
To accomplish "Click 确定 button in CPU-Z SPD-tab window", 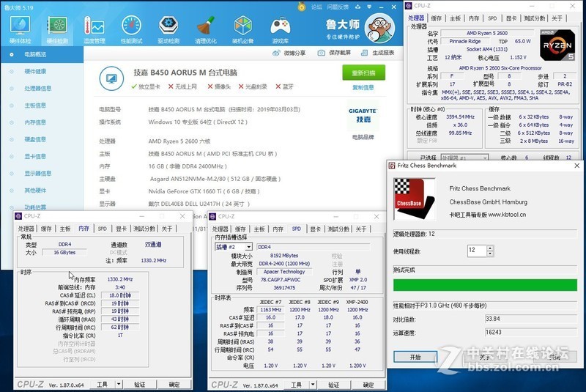I will click(368, 385).
